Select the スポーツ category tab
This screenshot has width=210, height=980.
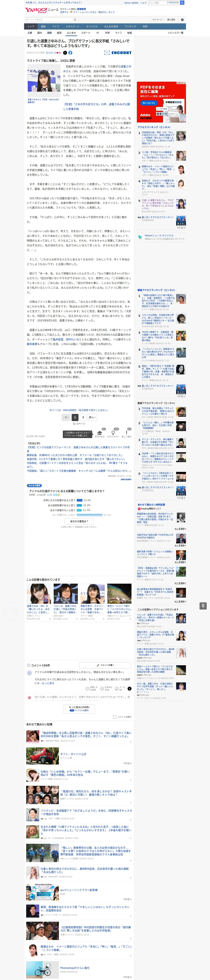pos(86,33)
